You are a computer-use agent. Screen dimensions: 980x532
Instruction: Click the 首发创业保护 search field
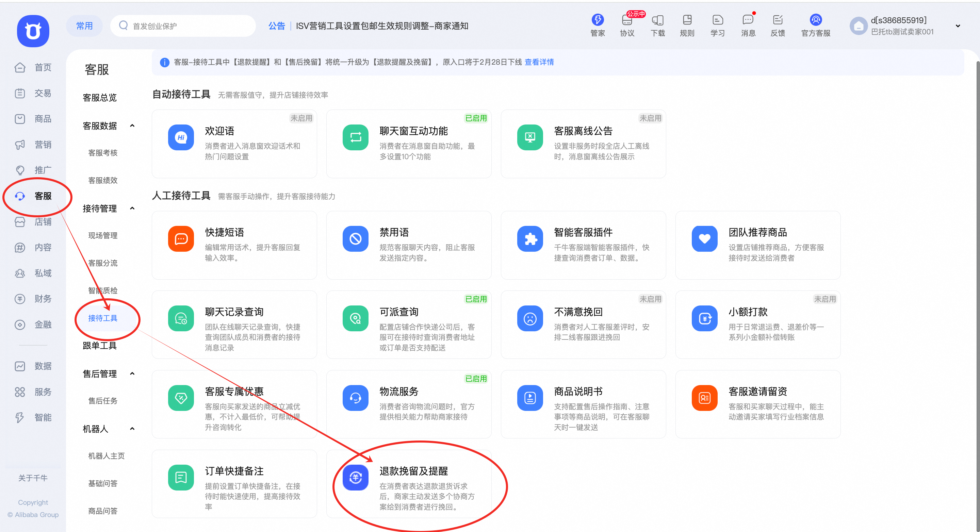183,26
